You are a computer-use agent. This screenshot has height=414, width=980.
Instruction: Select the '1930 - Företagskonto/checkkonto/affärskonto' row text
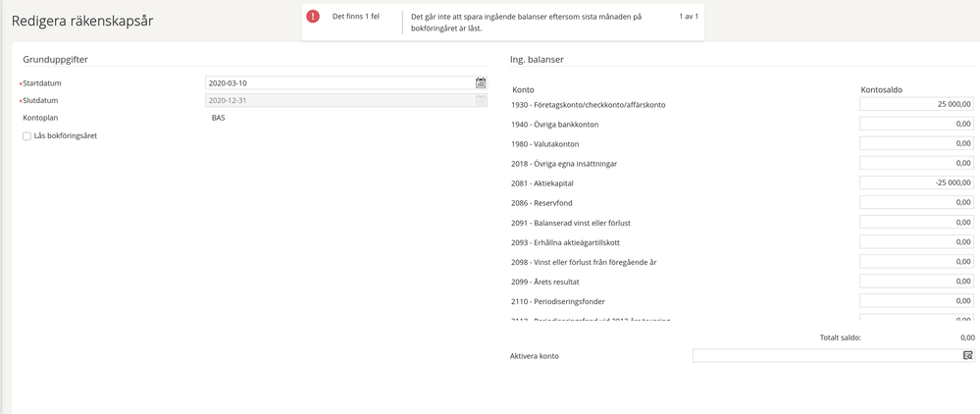click(x=589, y=105)
